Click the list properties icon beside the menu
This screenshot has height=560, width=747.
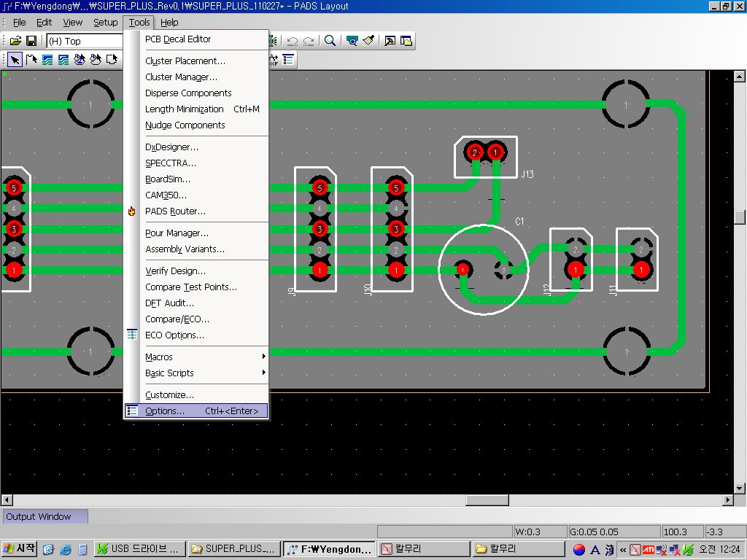[x=289, y=60]
